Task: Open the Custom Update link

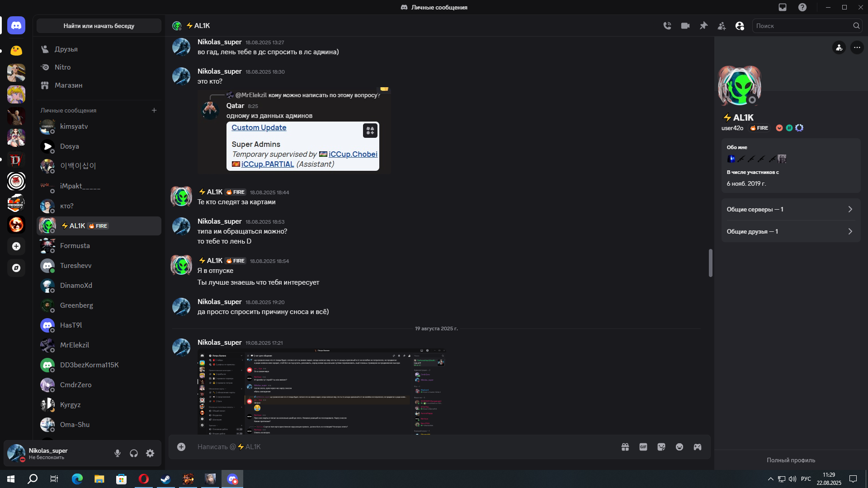Action: 259,128
